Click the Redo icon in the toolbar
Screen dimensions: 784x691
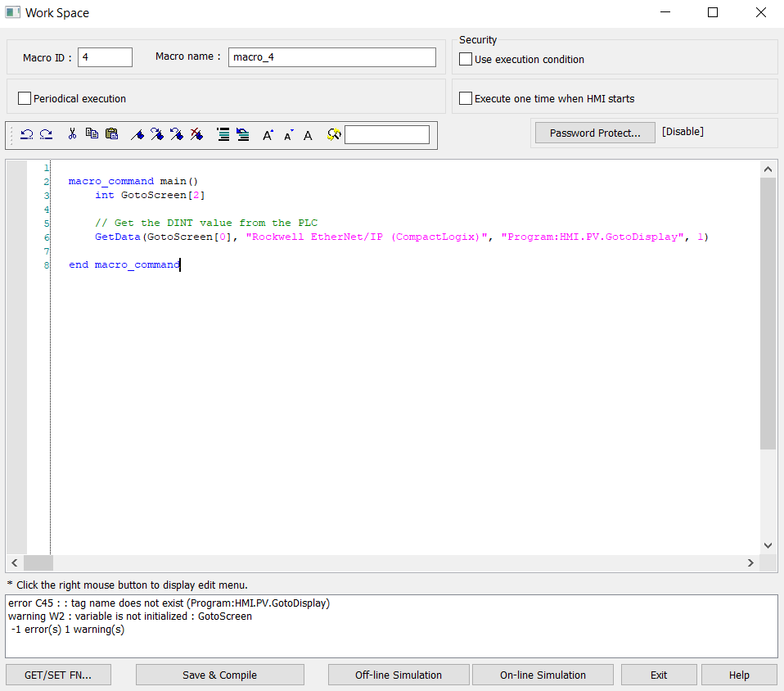pos(47,135)
